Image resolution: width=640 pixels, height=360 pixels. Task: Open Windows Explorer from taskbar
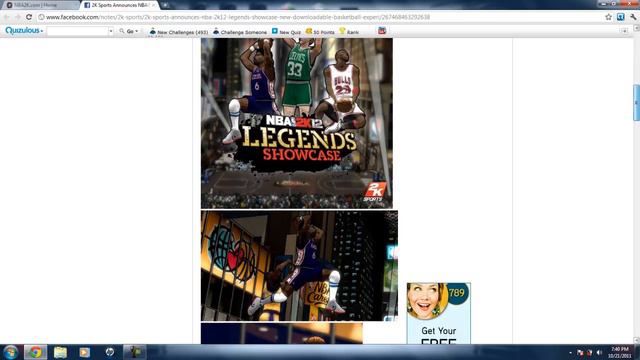[x=60, y=352]
